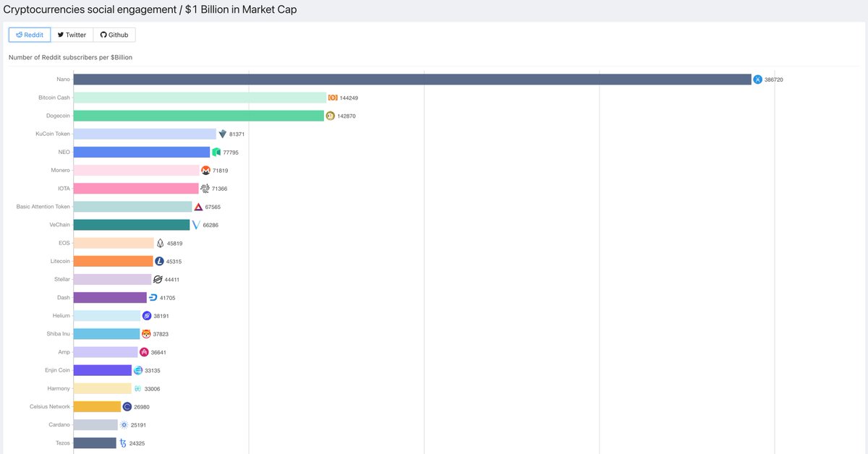Click the Nano axis label
Image resolution: width=868 pixels, height=454 pixels.
click(x=63, y=80)
